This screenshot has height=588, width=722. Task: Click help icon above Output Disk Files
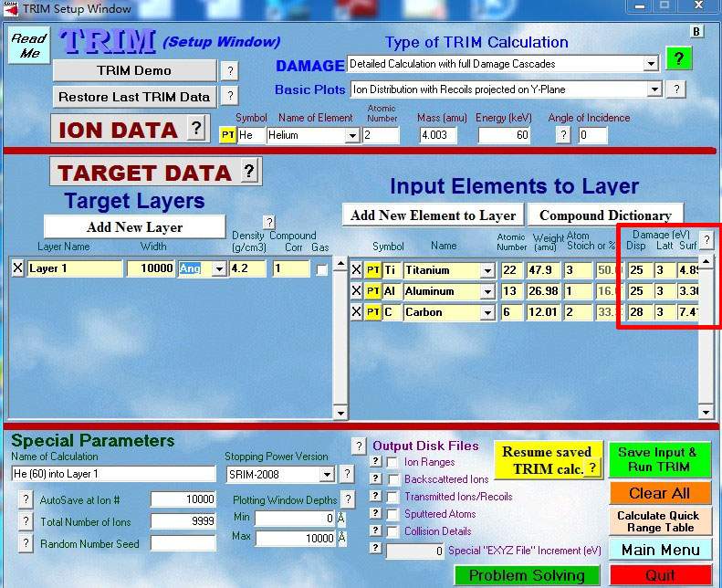point(359,446)
